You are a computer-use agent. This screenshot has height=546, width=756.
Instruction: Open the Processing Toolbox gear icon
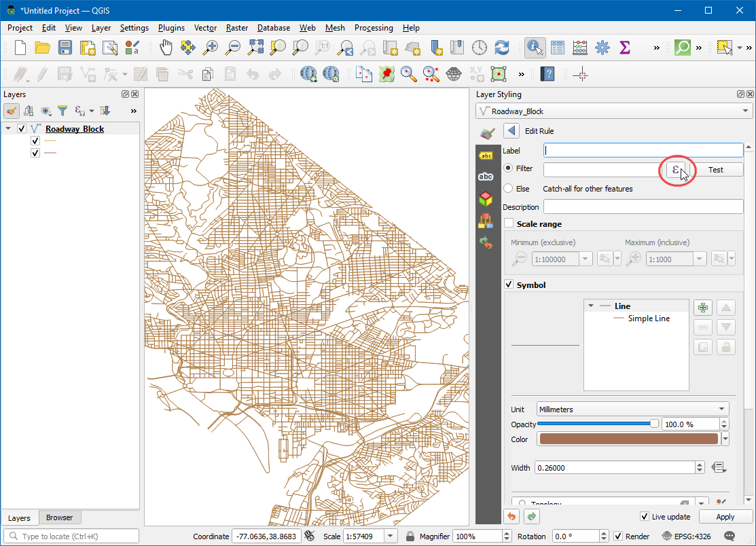click(602, 48)
